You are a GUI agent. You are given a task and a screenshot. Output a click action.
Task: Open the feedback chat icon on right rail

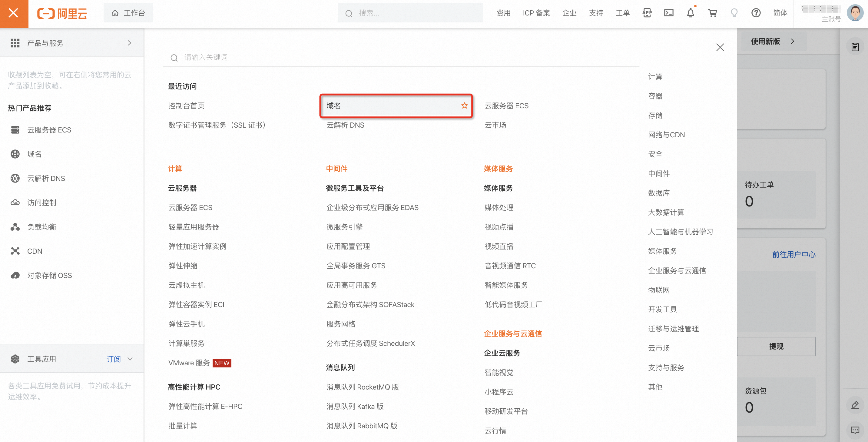[x=855, y=430]
